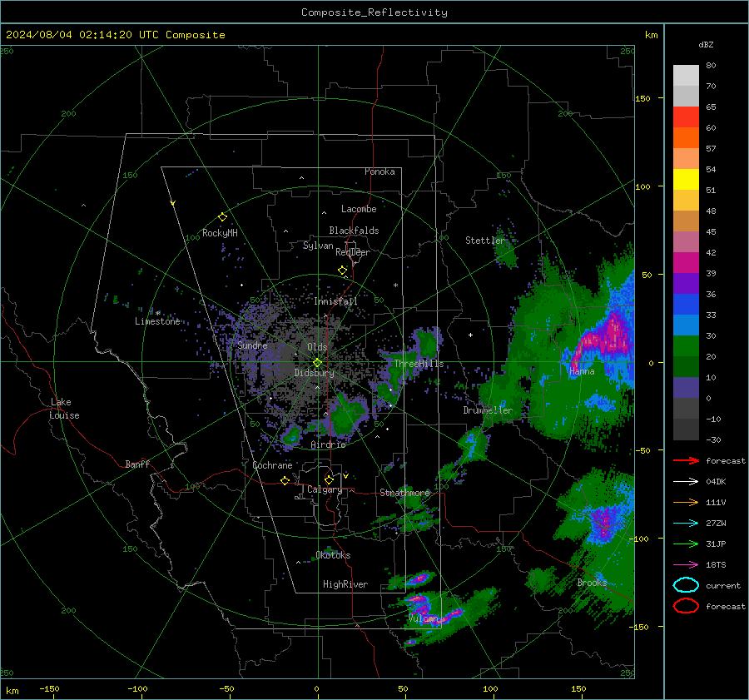Select the RedDeer city label

[x=353, y=252]
